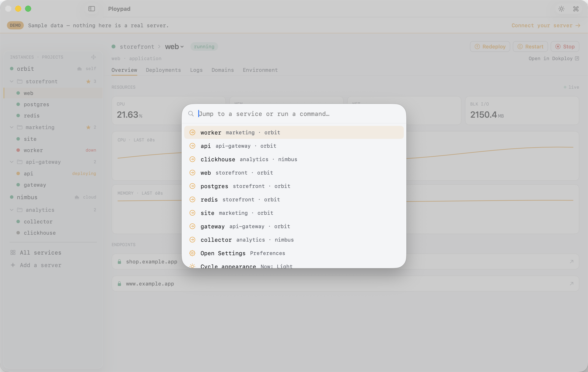This screenshot has width=588, height=372.
Task: Click the Restart button
Action: [530, 46]
